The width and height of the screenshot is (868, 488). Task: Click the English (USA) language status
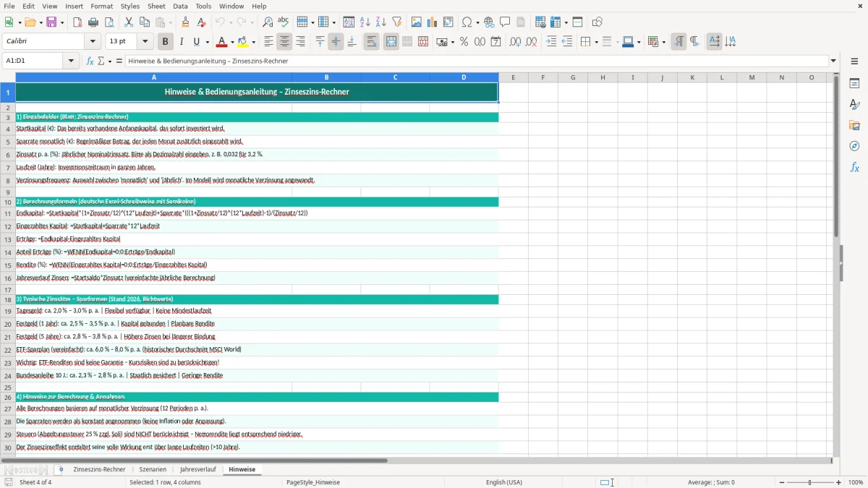[x=503, y=482]
